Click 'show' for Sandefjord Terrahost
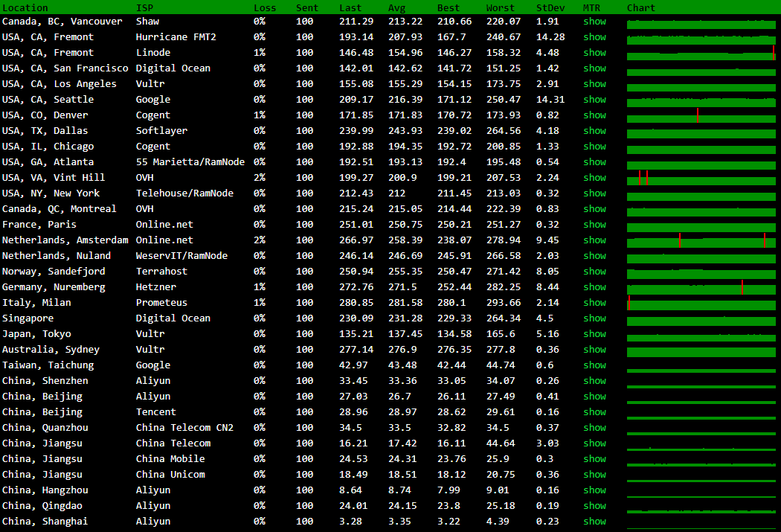 tap(595, 272)
